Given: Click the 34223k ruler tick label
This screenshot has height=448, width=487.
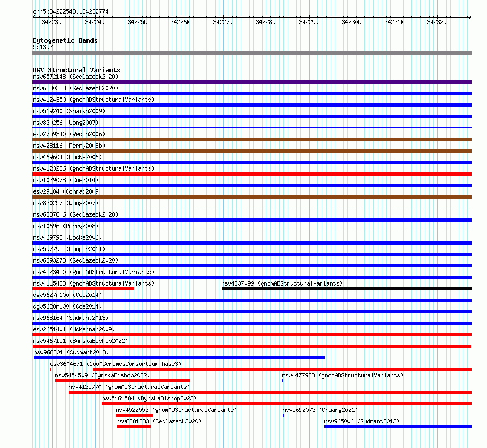Looking at the screenshot, I should click(x=51, y=22).
